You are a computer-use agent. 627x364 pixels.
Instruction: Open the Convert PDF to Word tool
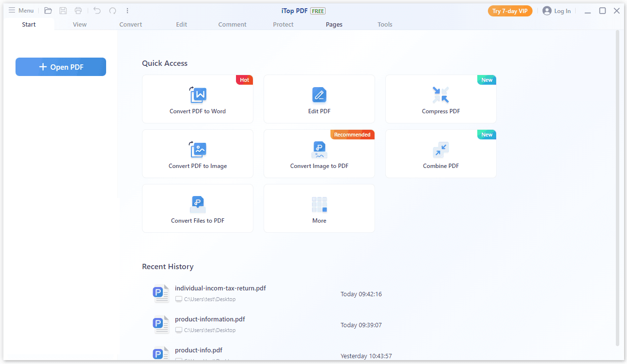click(x=197, y=99)
